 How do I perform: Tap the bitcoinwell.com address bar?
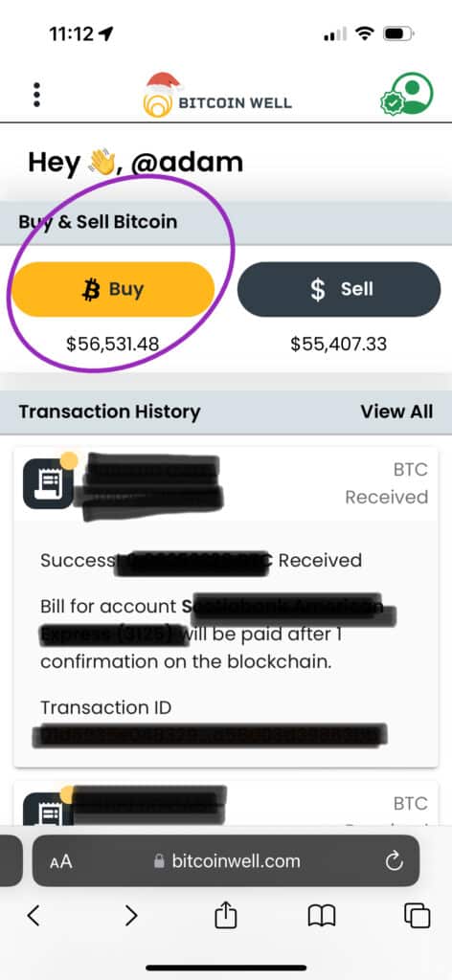coord(226,861)
